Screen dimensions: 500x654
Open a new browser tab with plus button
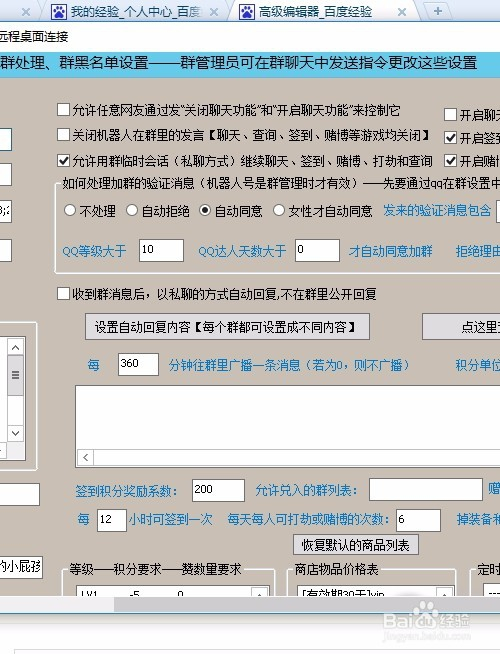(x=437, y=11)
